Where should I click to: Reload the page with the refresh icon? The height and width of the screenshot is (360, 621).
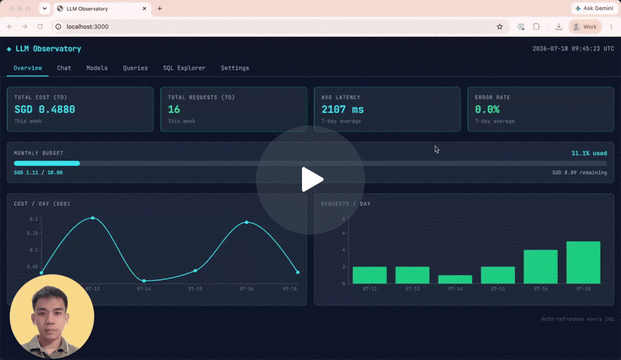tap(40, 27)
